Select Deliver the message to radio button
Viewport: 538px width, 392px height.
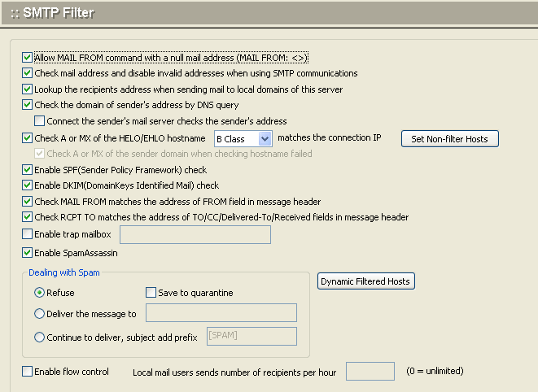(x=39, y=313)
